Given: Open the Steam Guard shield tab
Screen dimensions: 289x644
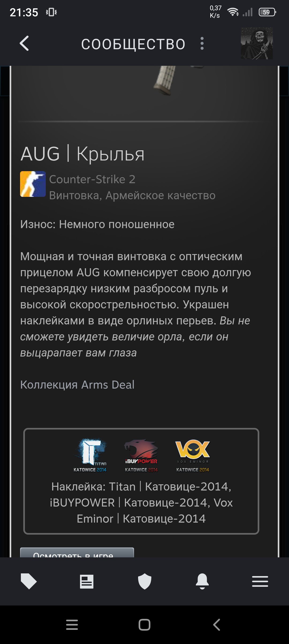Looking at the screenshot, I should coord(144,581).
